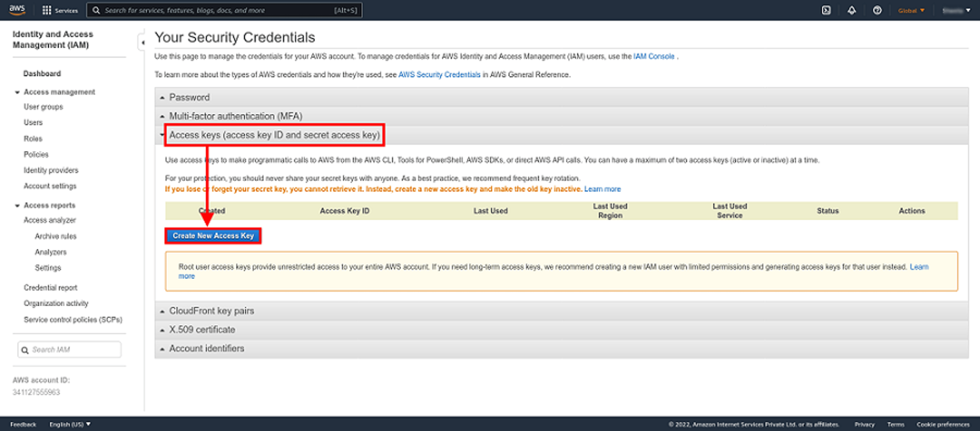Click Create New Access Key button
The height and width of the screenshot is (431, 980).
pos(213,236)
